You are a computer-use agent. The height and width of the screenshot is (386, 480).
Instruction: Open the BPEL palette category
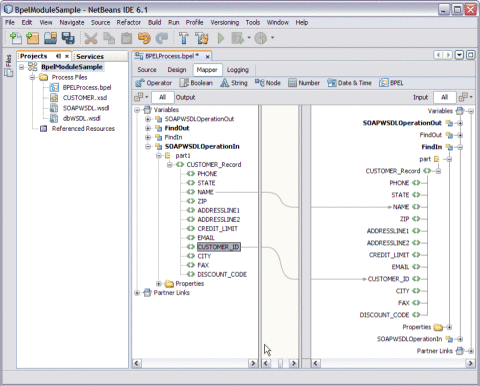click(391, 83)
